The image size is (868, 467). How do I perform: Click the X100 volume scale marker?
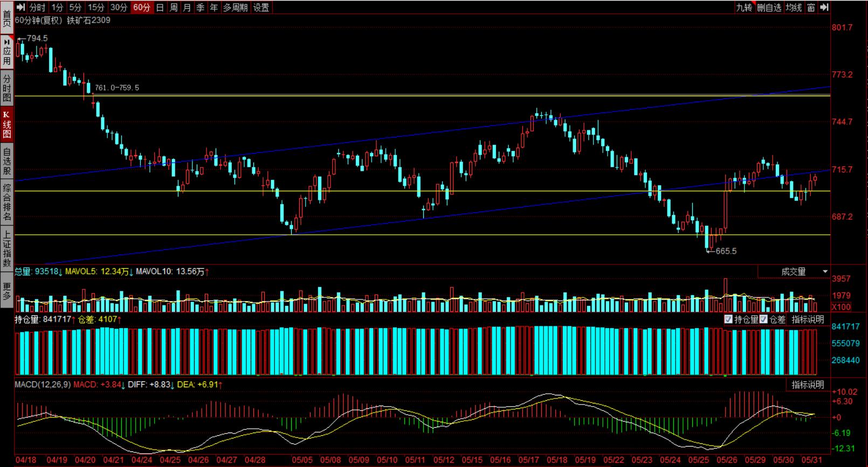tap(841, 307)
